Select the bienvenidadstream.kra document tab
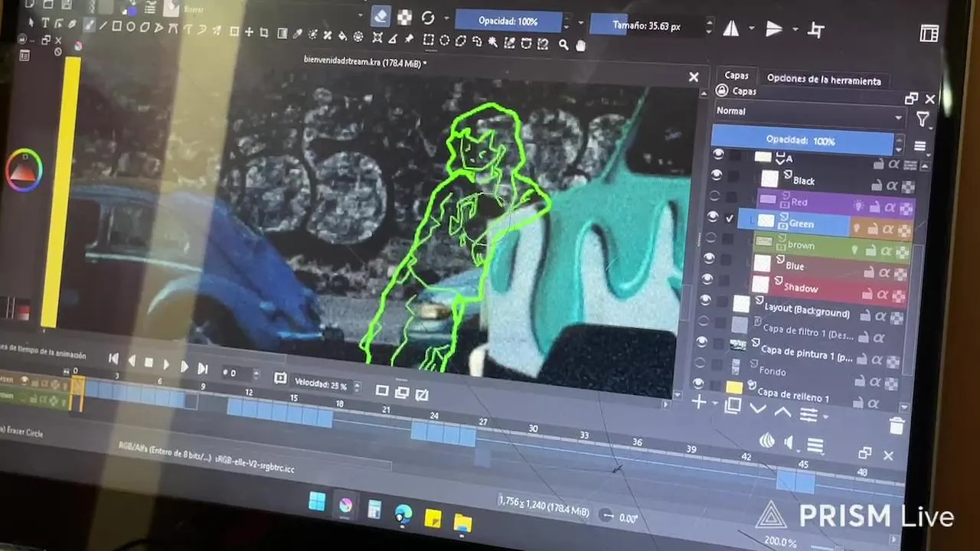 364,62
